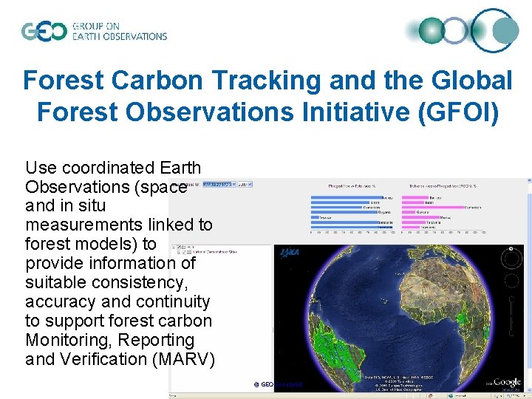Screen dimensions: 532x399
Task: Click the Google Earth move joystick circle
Action: click(x=511, y=281)
